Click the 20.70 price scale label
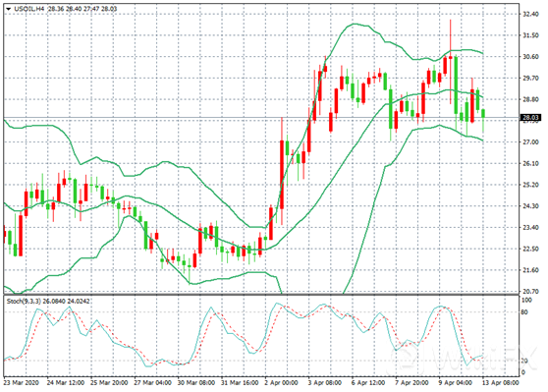 (530, 291)
